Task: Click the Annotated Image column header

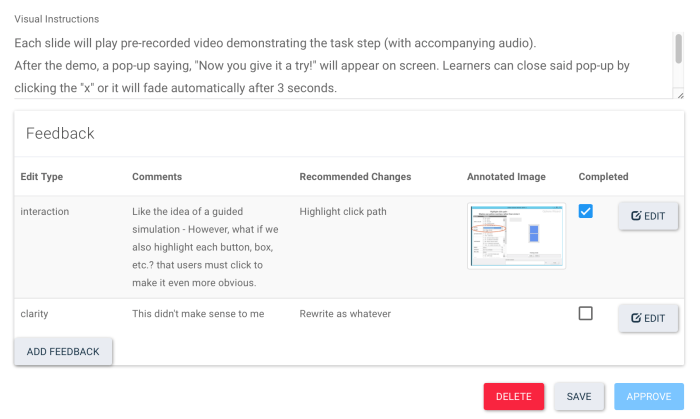Action: click(x=506, y=177)
